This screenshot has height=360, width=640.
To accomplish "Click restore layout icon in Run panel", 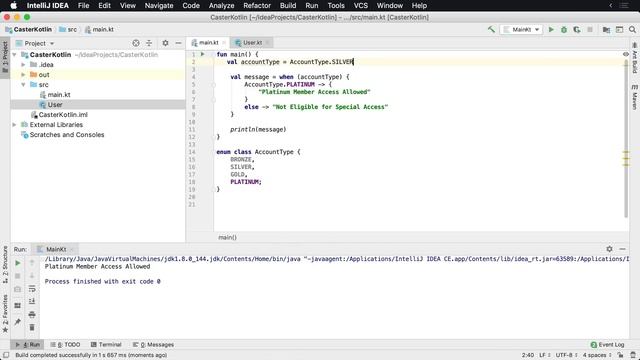I will point(18,306).
